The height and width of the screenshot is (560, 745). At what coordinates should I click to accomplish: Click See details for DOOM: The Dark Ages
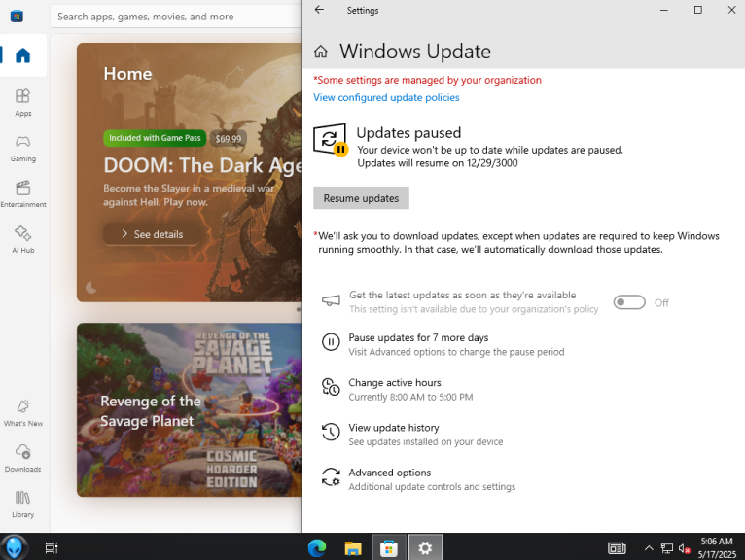[x=152, y=234]
